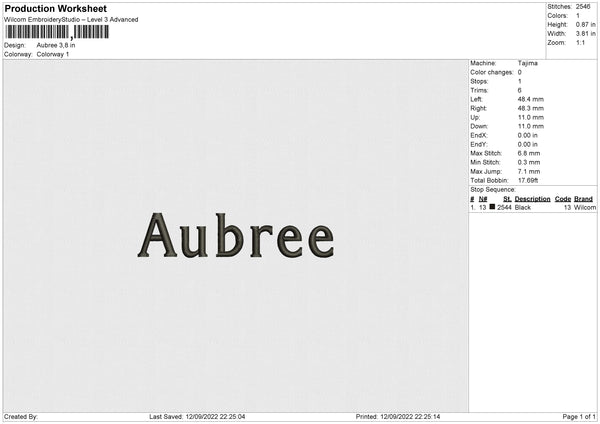Click the Stops row
The height and width of the screenshot is (424, 600).
[496, 82]
